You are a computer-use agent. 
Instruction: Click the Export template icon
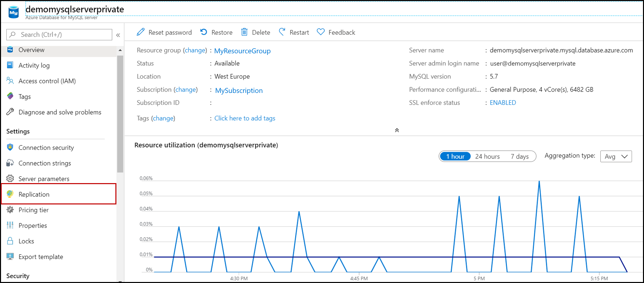click(10, 256)
